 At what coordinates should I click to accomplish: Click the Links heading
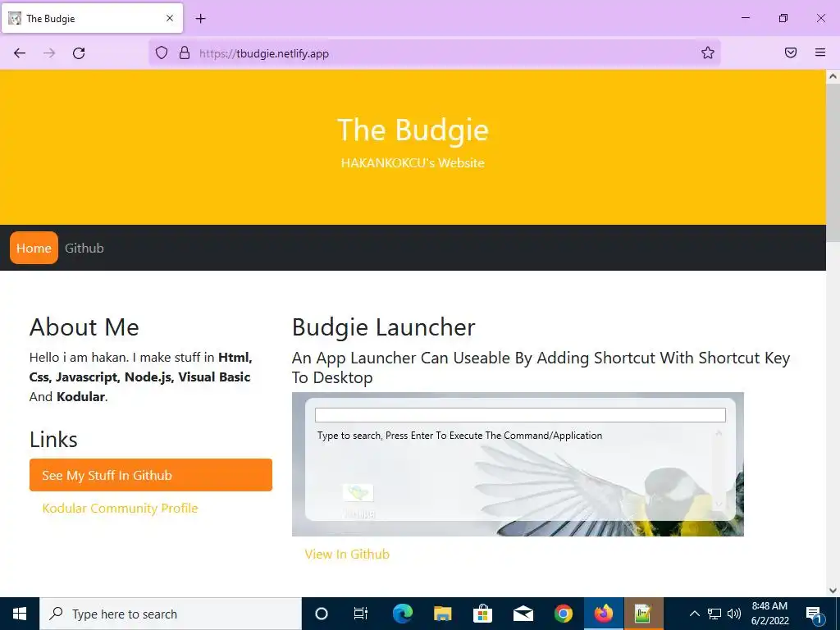[53, 440]
